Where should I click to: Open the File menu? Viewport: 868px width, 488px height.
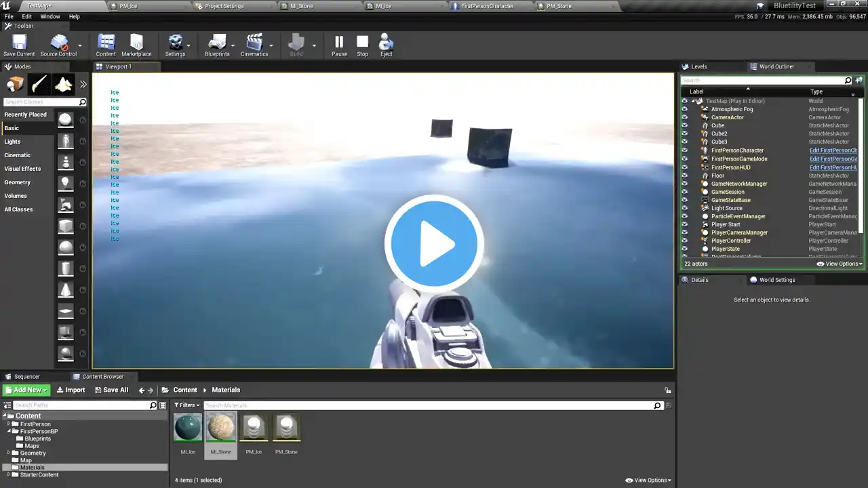[x=9, y=17]
